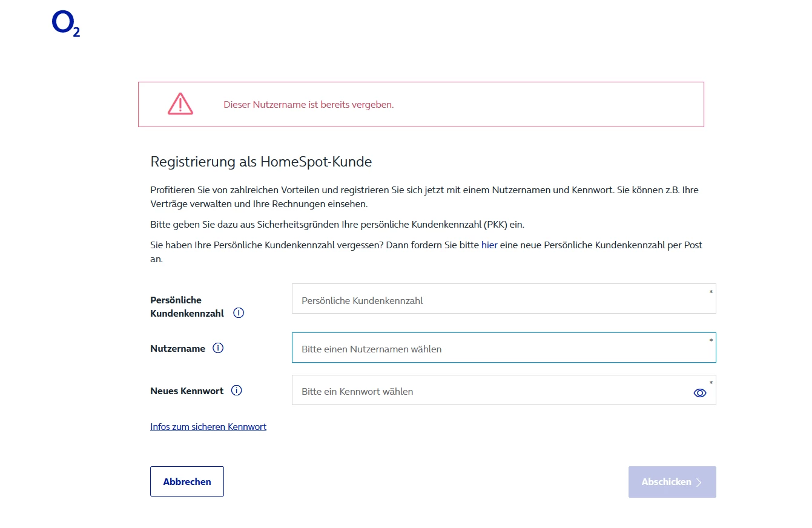Open the info icon beside Persönliche Kundenkennzahl
The height and width of the screenshot is (528, 812).
[239, 313]
